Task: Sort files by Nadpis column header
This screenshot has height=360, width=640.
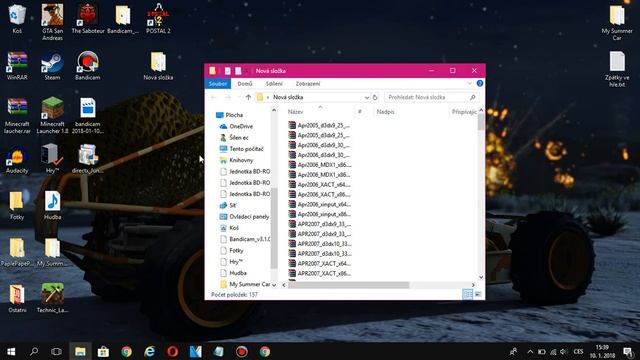Action: point(385,111)
